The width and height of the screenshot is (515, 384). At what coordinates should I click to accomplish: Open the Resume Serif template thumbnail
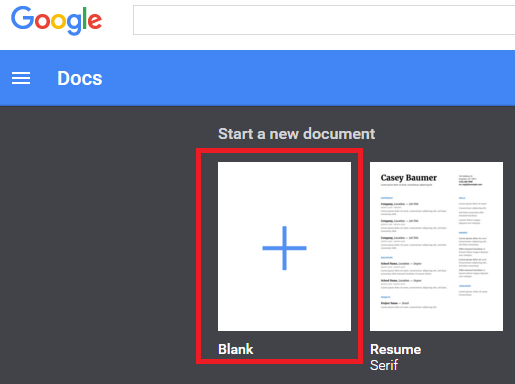pos(436,247)
